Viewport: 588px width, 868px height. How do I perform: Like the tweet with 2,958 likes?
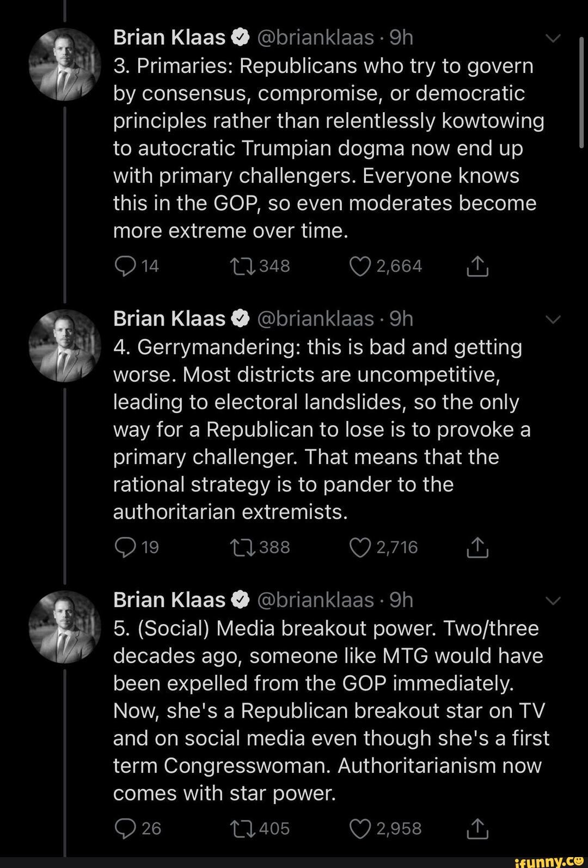coord(359,828)
